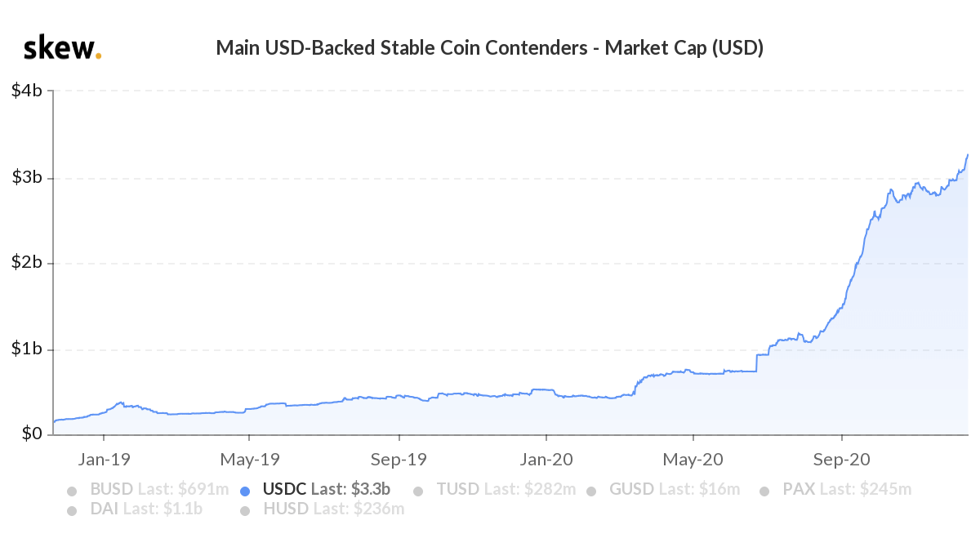Toggle the BUSD series legend dot

pyautogui.click(x=72, y=491)
